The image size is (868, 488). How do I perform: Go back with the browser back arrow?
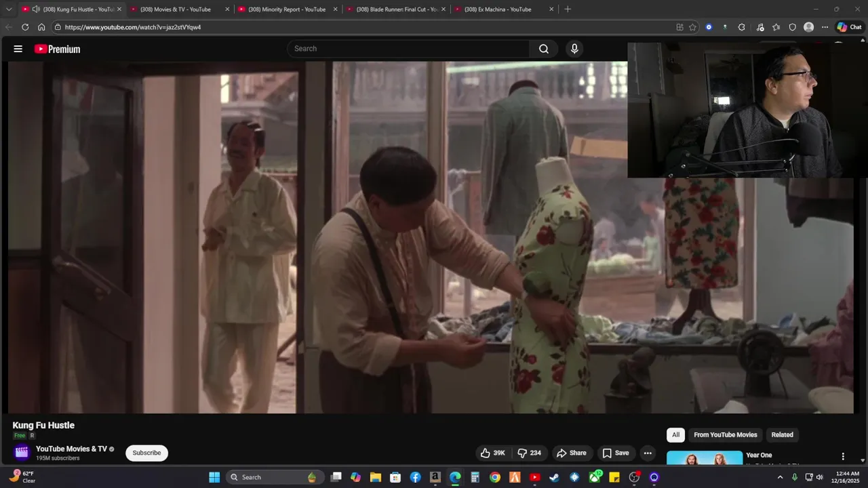[9, 27]
